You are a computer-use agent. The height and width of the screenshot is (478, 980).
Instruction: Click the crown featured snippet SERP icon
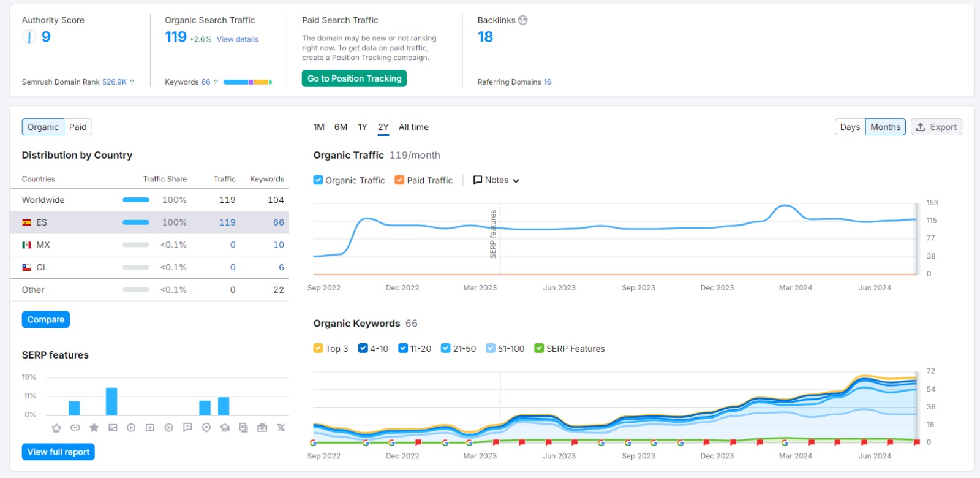click(x=56, y=428)
